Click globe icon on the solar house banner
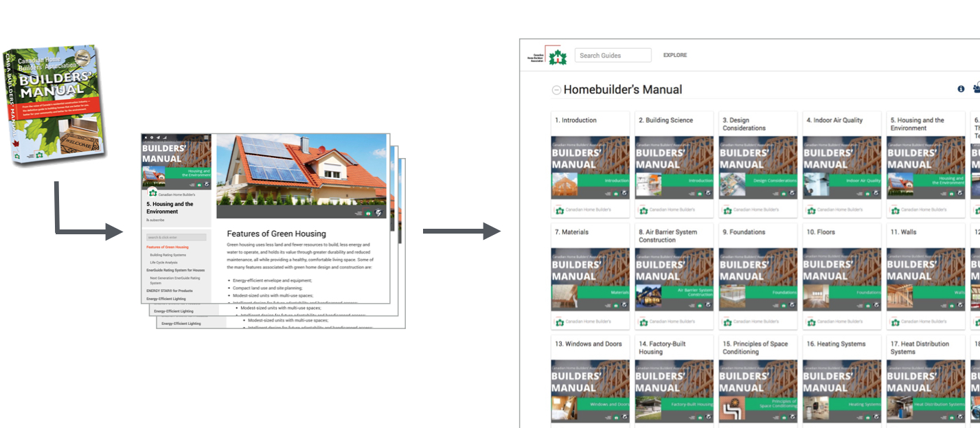Image resolution: width=980 pixels, height=428 pixels. click(378, 214)
